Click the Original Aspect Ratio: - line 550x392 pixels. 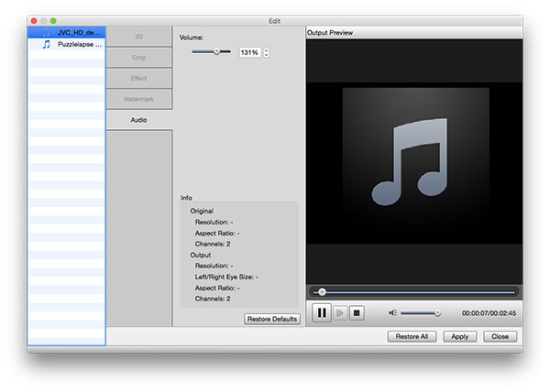(x=217, y=233)
